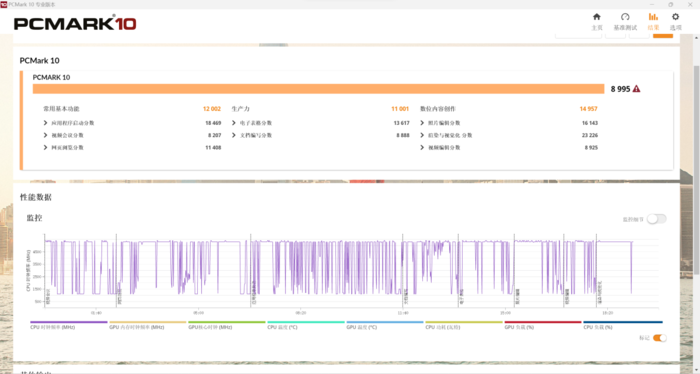Click the orange button at top right

663,35
